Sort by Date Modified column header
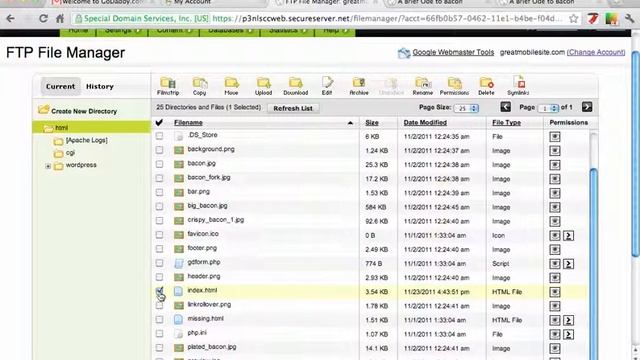Screen dimensions: 640x360 [425, 122]
